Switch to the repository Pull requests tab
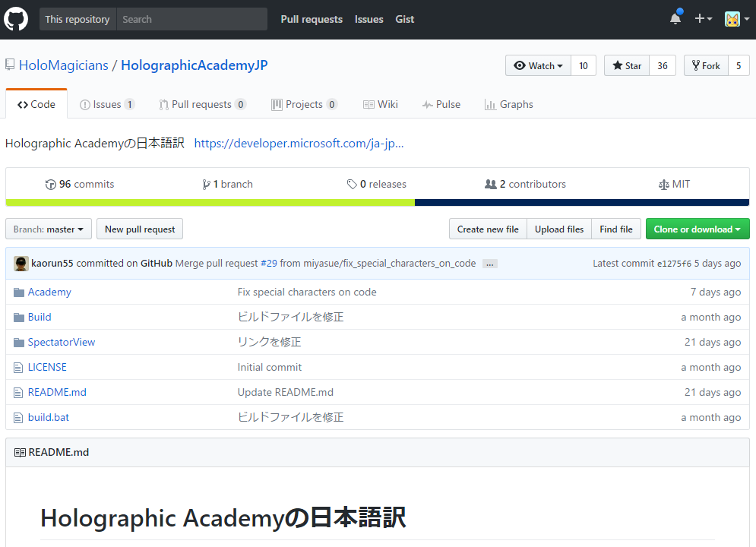 (203, 104)
